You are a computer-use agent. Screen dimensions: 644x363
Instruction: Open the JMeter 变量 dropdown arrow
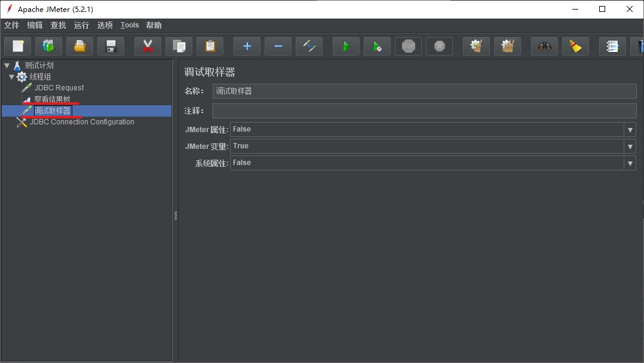[x=630, y=147]
